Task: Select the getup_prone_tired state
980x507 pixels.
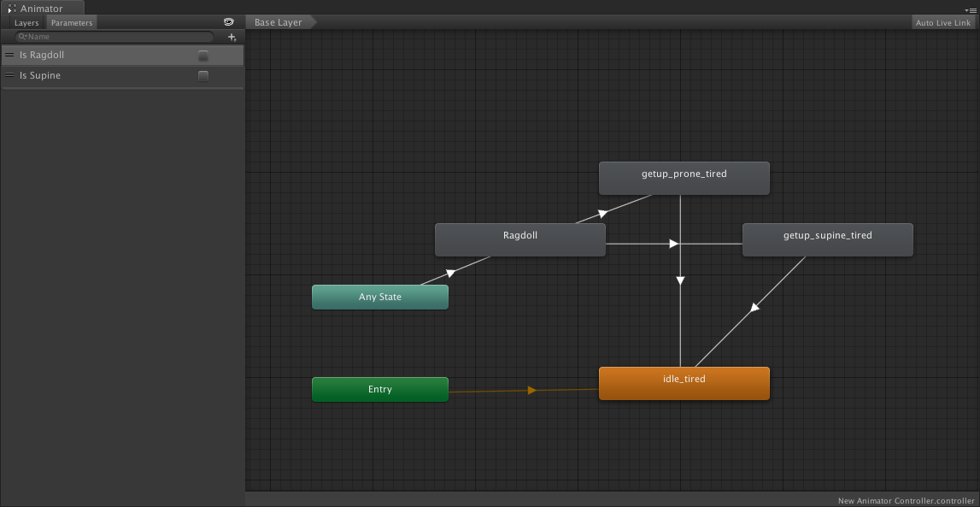Action: tap(684, 178)
